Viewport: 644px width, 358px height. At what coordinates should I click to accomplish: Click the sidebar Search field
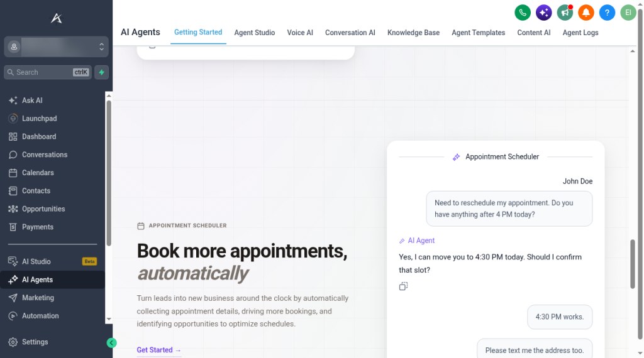coord(48,72)
